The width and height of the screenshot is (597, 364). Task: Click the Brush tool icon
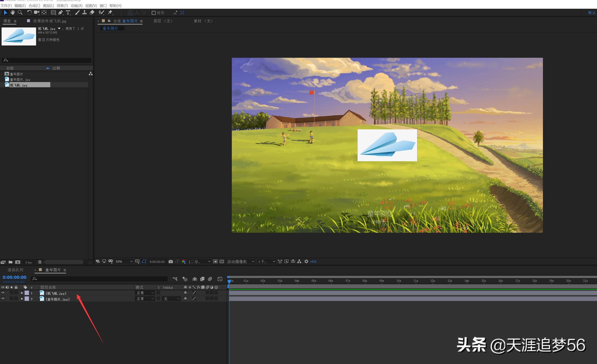pos(77,12)
